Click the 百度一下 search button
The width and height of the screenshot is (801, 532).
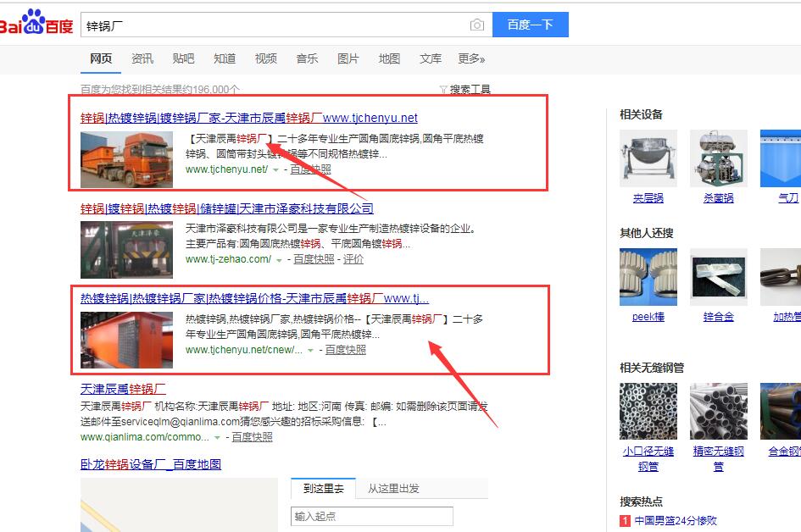coord(530,25)
